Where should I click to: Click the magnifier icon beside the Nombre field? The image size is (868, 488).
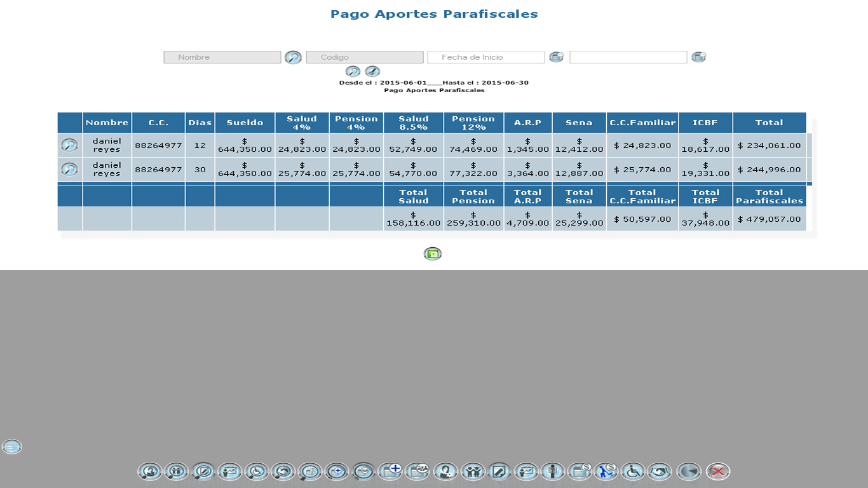(x=293, y=57)
